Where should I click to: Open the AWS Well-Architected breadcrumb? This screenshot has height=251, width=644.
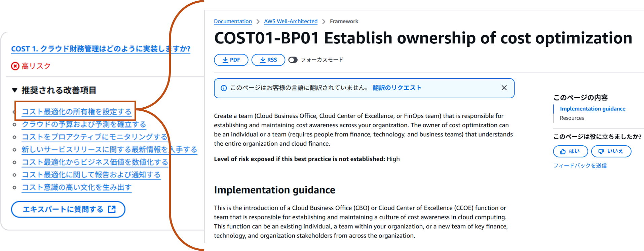click(291, 21)
